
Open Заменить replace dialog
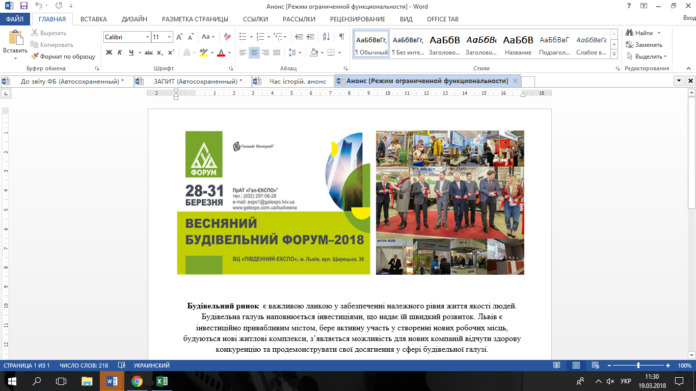(644, 45)
